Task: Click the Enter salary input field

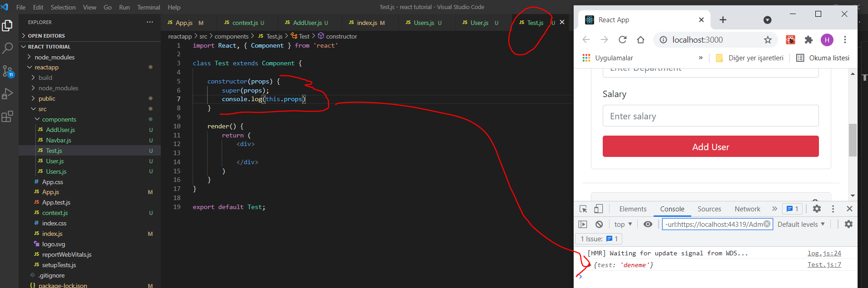Action: click(710, 116)
